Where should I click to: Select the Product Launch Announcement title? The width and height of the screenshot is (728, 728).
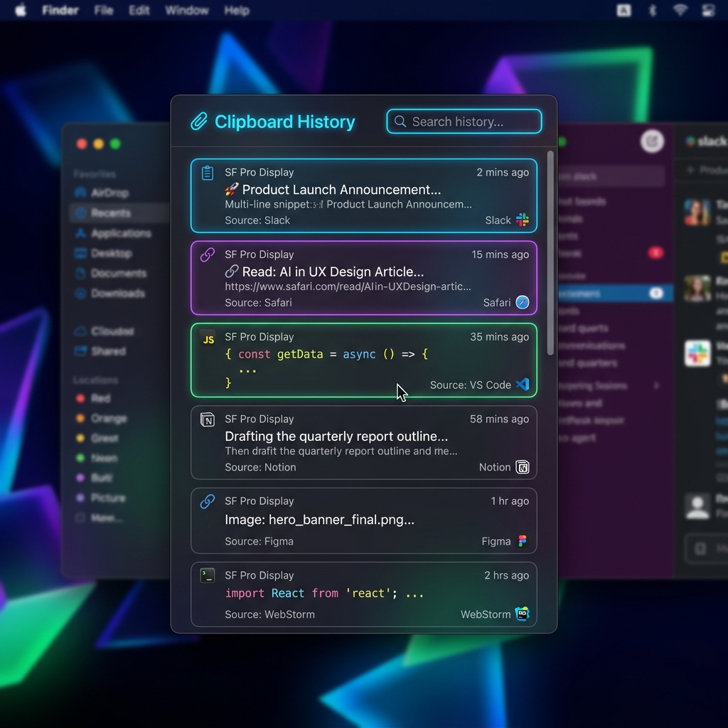[x=333, y=189]
